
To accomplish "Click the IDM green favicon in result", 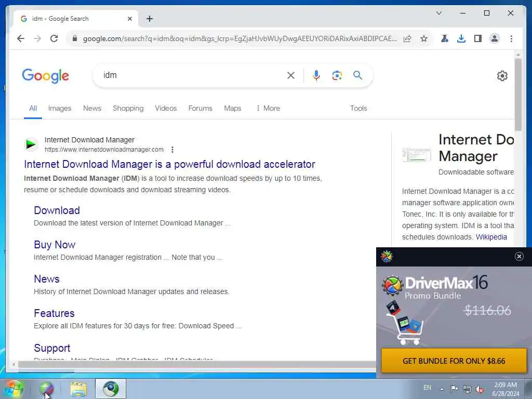I will [31, 144].
